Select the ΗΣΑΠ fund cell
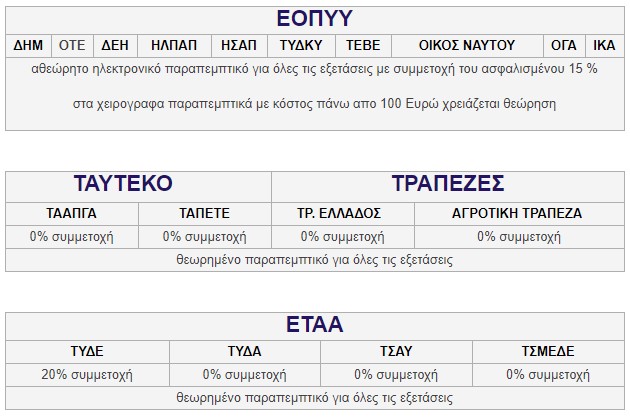630x417 pixels. (239, 45)
